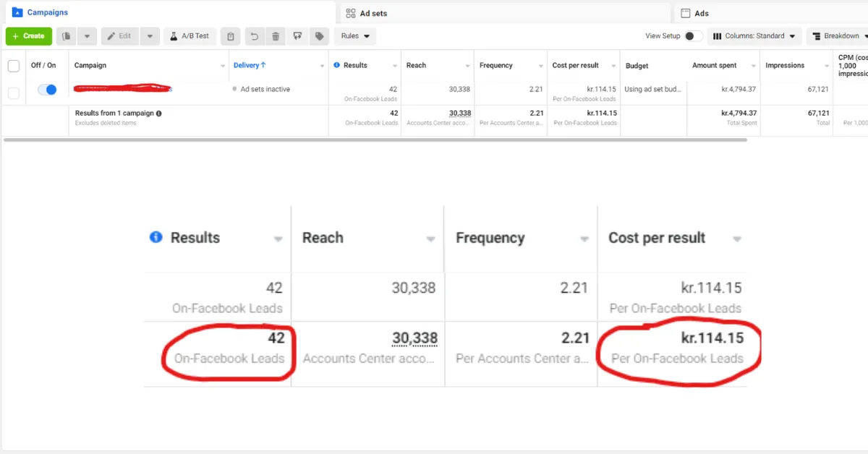868x454 pixels.
Task: Check the campaign row checkbox
Action: tap(13, 93)
